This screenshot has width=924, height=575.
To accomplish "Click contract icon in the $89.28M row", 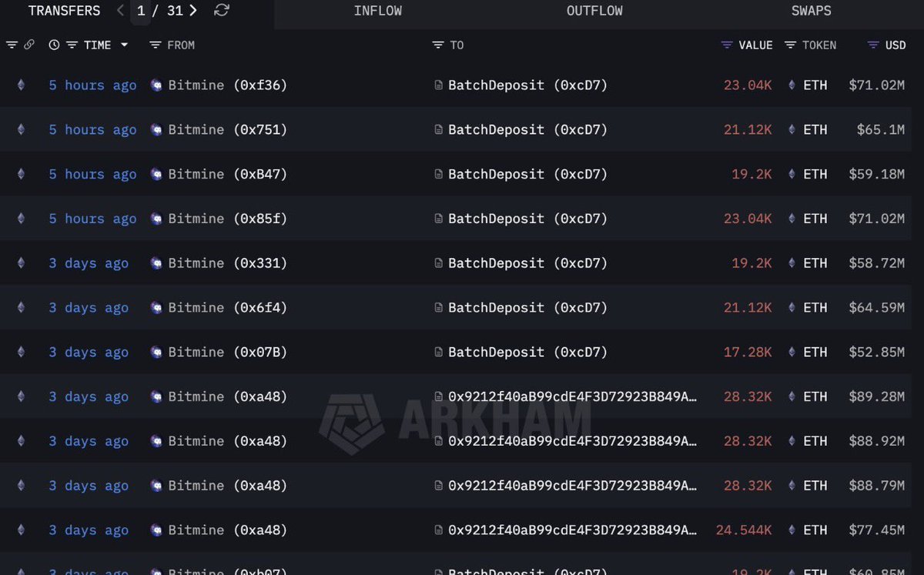I will pyautogui.click(x=439, y=397).
